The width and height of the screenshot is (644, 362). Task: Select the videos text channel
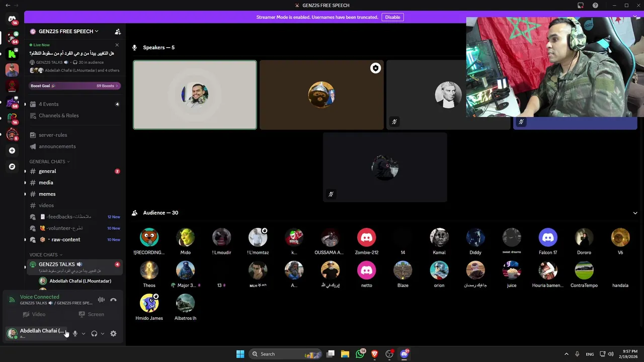[74, 205]
